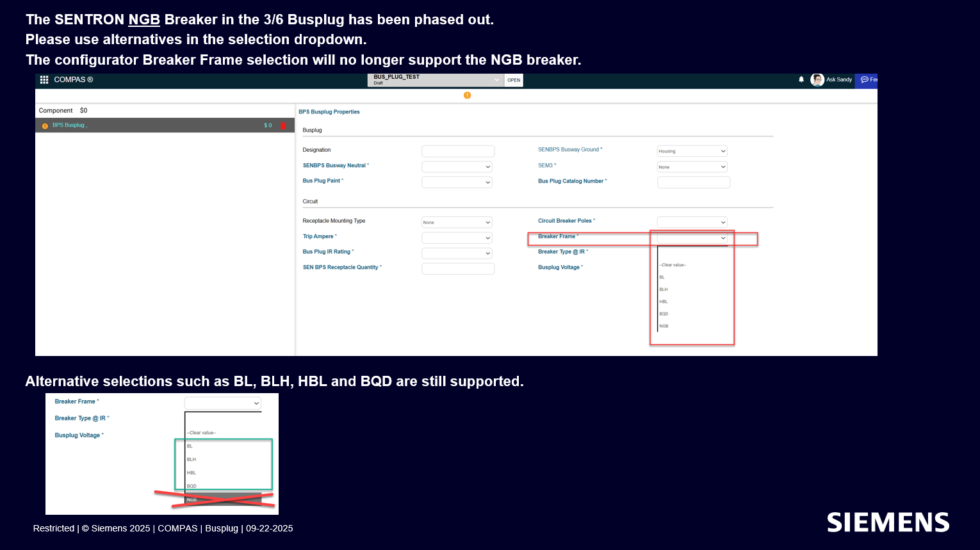Open the COMPAS app grid menu
The width and height of the screenshot is (980, 550).
pos(44,80)
